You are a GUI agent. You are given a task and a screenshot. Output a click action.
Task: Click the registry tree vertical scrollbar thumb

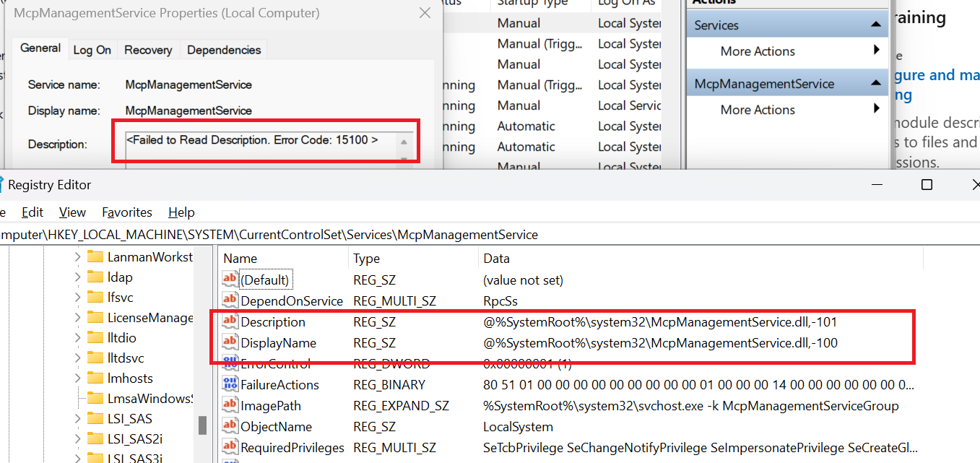[x=204, y=425]
